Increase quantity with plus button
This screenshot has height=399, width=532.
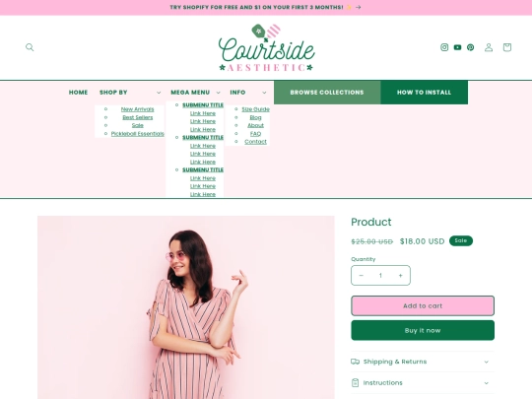(x=400, y=276)
